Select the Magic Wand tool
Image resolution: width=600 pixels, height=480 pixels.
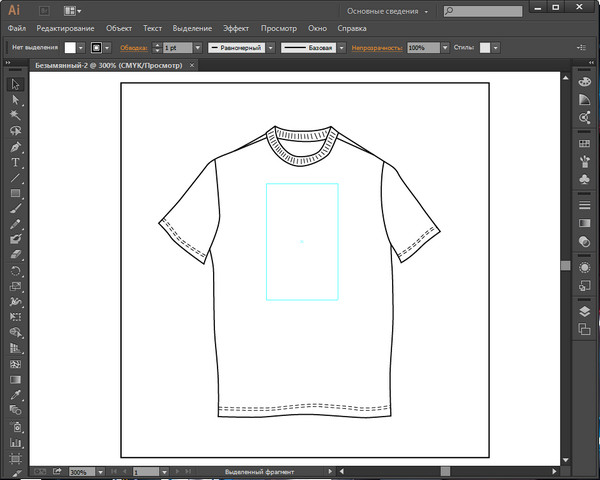click(16, 115)
